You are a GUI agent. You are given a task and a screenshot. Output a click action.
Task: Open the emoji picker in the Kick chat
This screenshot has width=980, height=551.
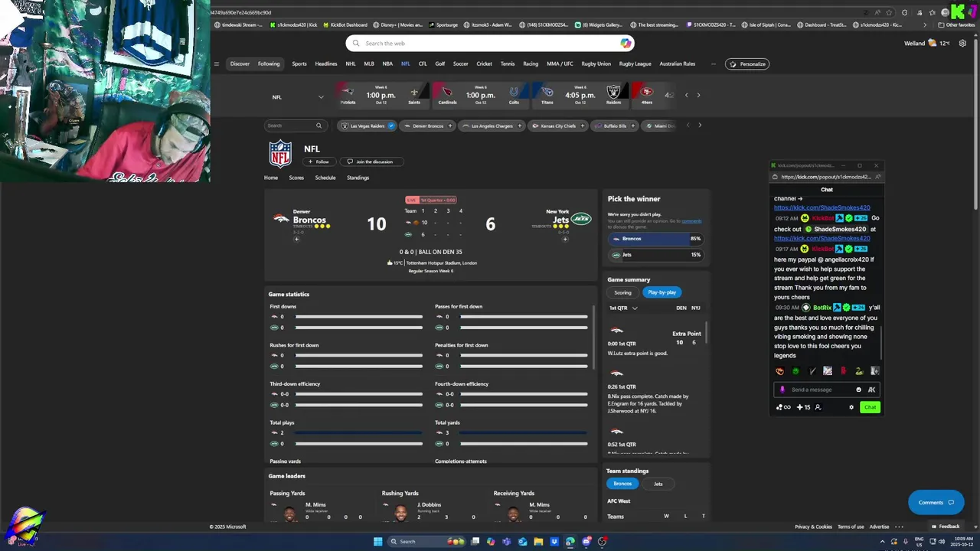tap(858, 390)
